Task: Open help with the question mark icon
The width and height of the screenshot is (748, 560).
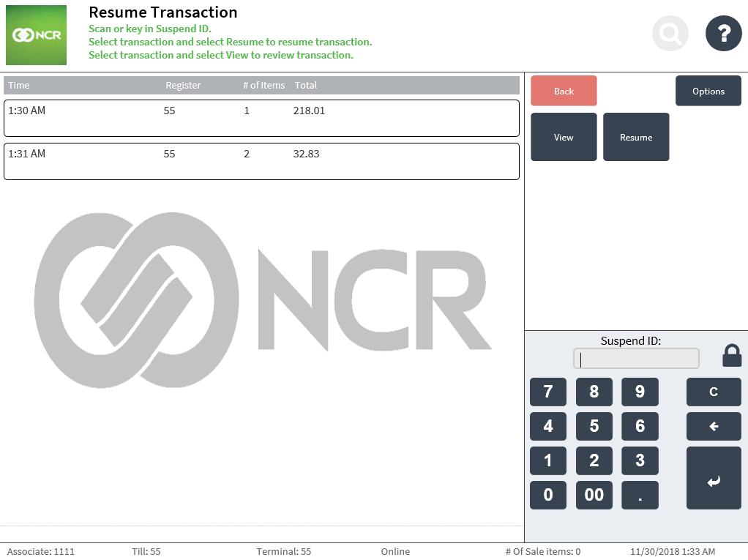Action: [724, 34]
